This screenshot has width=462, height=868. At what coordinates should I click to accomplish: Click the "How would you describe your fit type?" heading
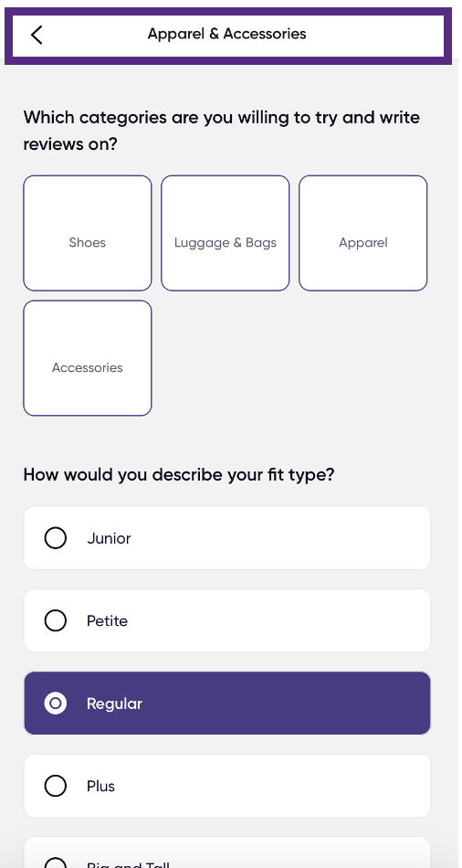[179, 475]
